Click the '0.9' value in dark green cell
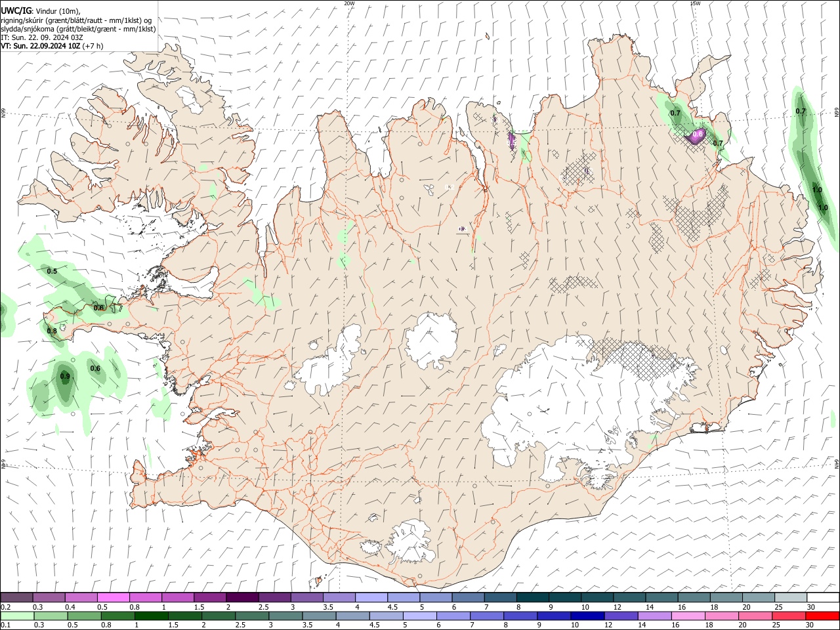 65,377
